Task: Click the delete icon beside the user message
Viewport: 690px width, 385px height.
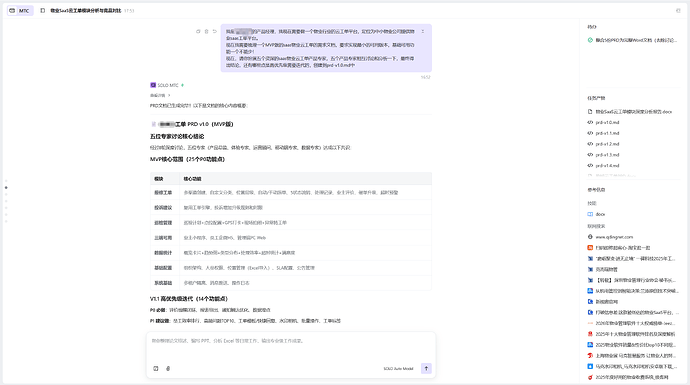Action: coord(206,31)
